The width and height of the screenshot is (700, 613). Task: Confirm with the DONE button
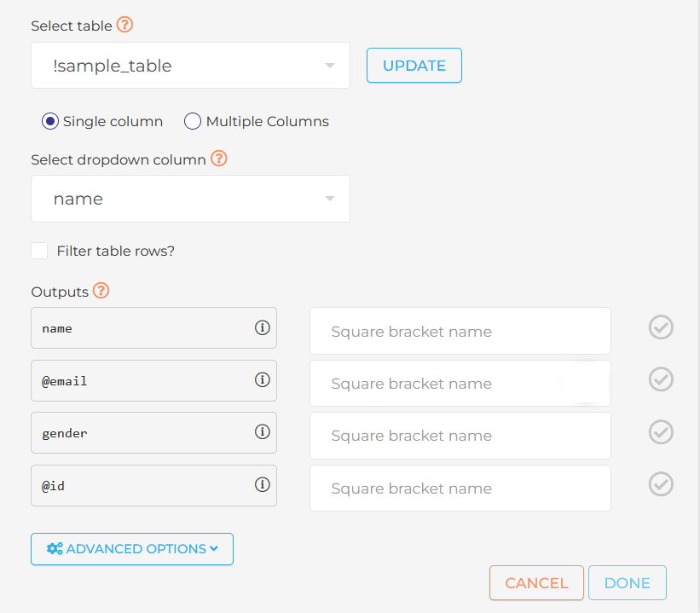[627, 583]
